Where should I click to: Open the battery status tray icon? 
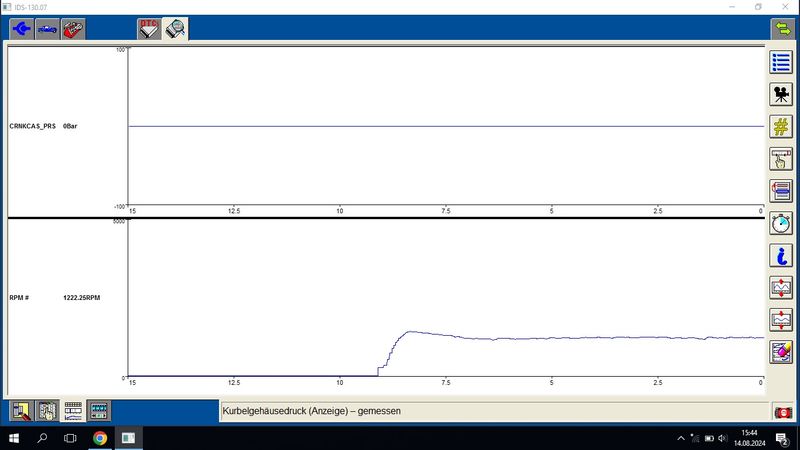(709, 438)
